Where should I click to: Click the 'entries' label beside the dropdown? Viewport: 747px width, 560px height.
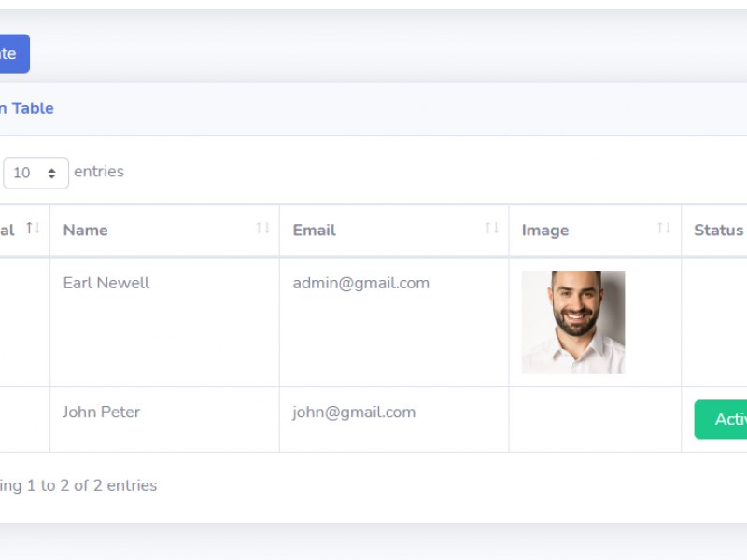[x=99, y=172]
